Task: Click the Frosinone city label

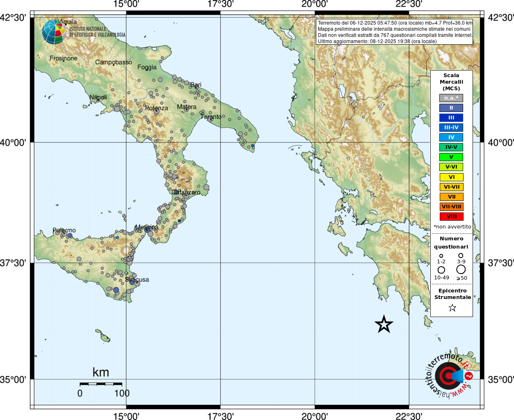Action: tap(64, 58)
